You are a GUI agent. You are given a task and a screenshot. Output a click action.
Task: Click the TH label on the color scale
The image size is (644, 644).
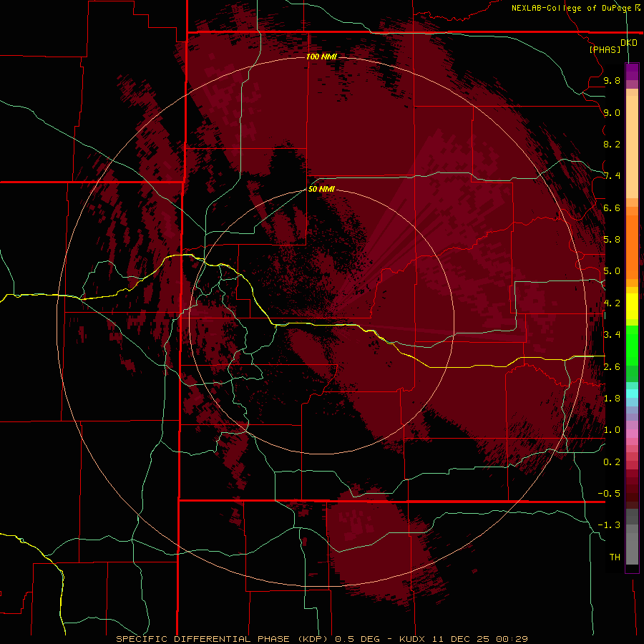pyautogui.click(x=615, y=557)
